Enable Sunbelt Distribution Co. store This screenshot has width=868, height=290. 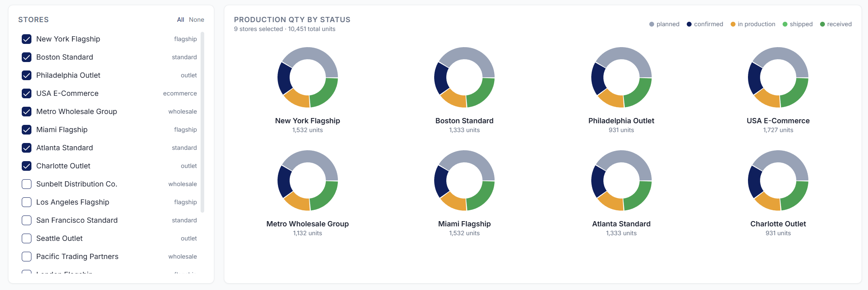[x=26, y=184]
